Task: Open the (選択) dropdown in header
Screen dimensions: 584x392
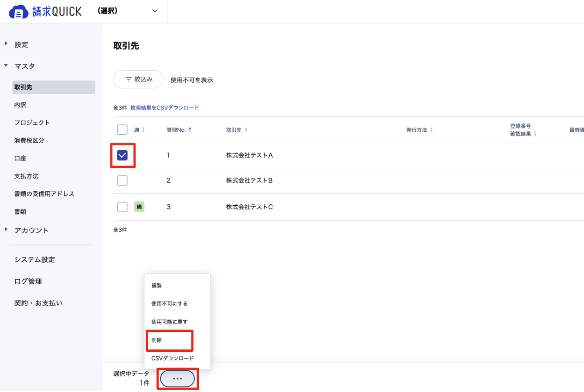Action: (128, 11)
